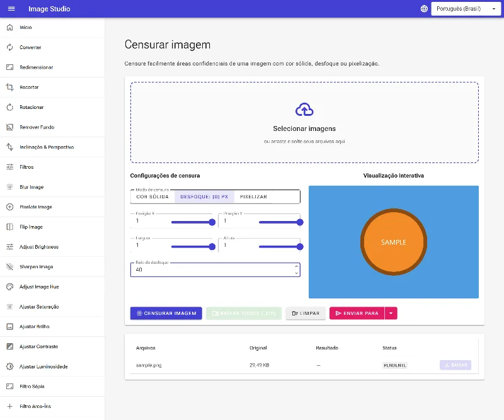Open the Início menu item

pyautogui.click(x=52, y=27)
